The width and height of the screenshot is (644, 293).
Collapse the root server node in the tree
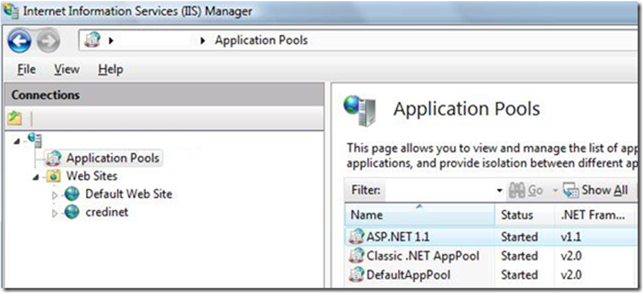[x=16, y=141]
